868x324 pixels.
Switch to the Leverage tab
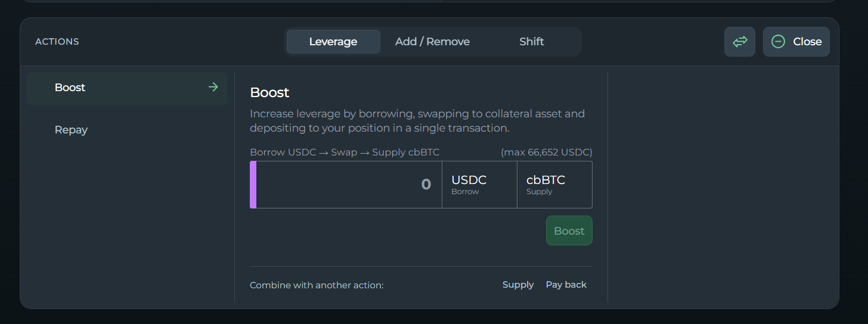[x=333, y=42]
